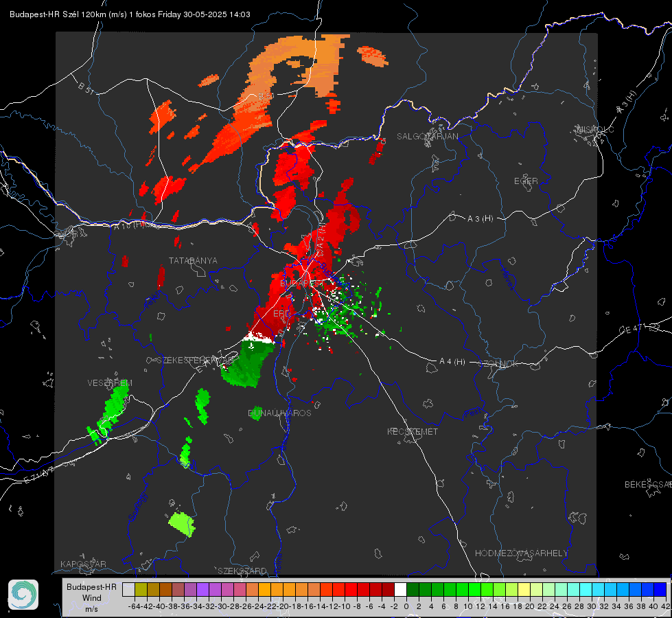
Task: Click the BUDAPEST city label
Action: tap(301, 284)
